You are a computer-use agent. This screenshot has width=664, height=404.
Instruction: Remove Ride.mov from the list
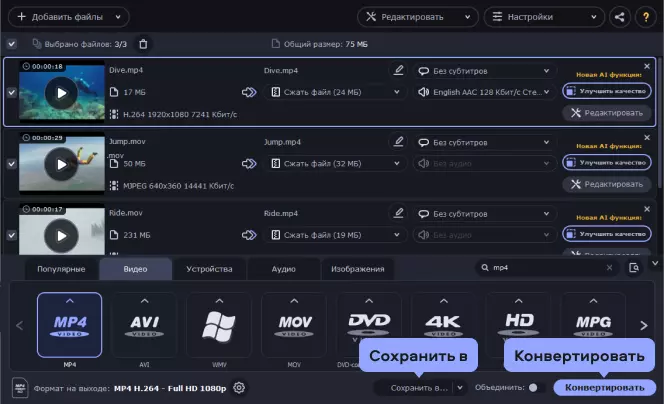click(x=647, y=209)
